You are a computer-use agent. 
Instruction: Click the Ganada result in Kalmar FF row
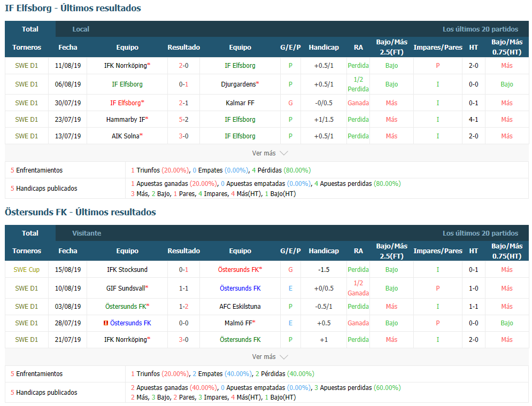(358, 103)
